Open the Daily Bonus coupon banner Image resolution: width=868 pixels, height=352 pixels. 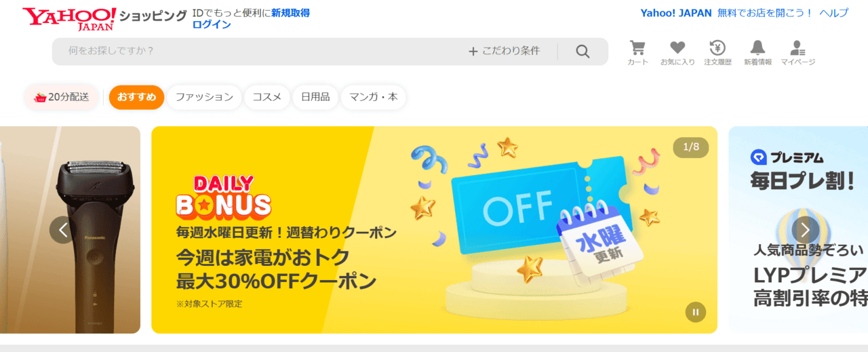coord(434,230)
